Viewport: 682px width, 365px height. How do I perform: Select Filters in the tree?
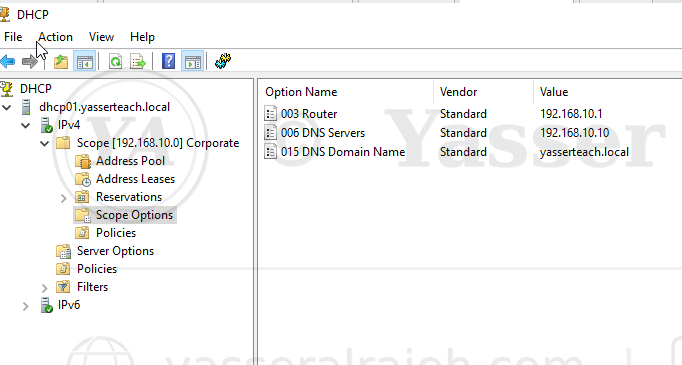(92, 287)
